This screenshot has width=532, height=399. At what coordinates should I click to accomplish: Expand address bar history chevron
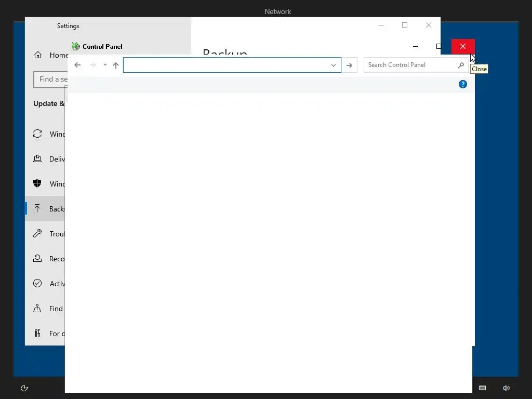[x=334, y=65]
